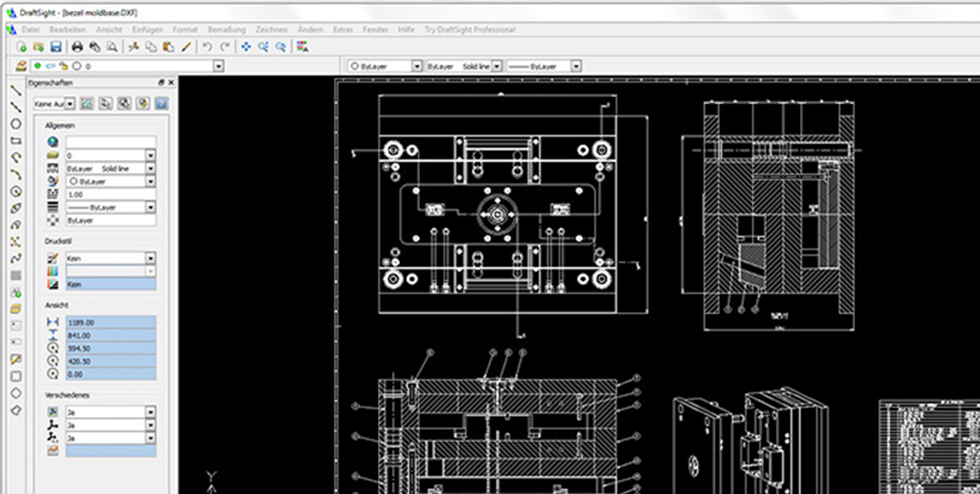Click Try DraftSight Professional link
Viewport: 980px width, 494px height.
pyautogui.click(x=469, y=30)
